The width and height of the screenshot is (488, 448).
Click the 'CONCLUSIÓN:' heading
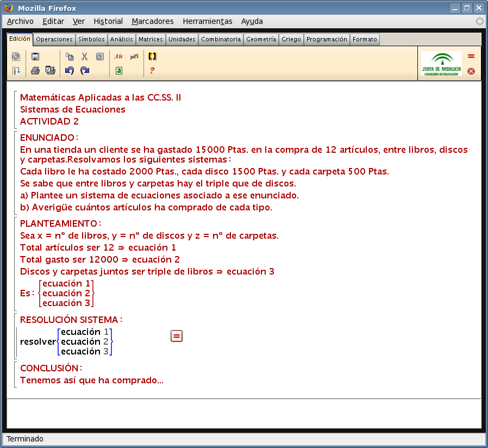pyautogui.click(x=51, y=368)
